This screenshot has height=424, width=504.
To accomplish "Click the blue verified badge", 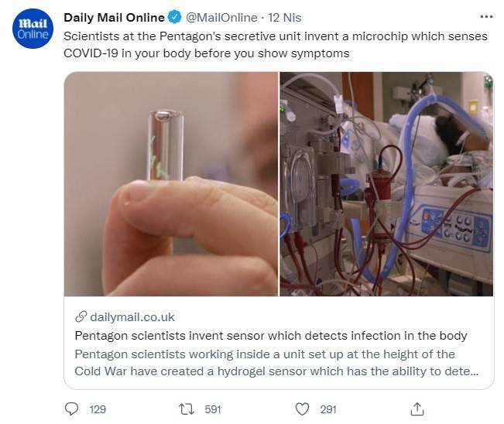I will click(175, 18).
